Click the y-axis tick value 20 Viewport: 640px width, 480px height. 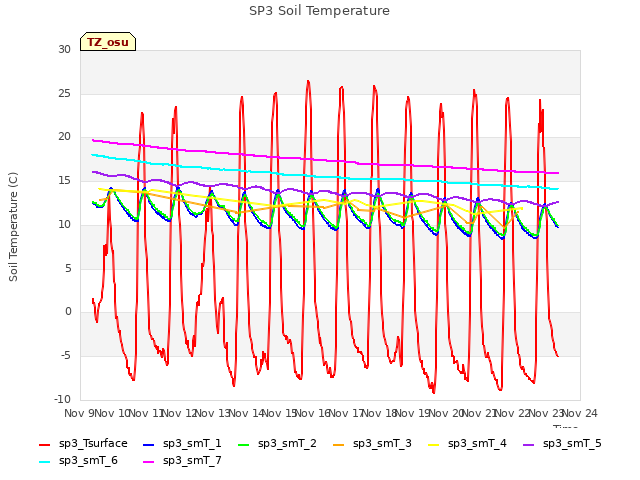pos(64,137)
